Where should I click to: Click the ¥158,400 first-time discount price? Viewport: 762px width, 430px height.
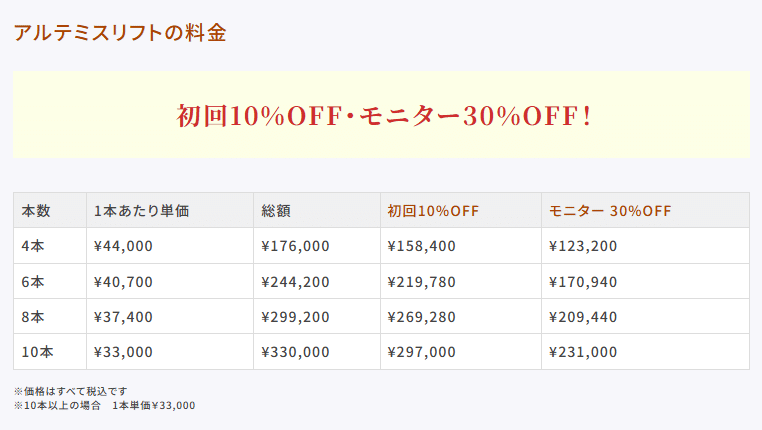(421, 246)
